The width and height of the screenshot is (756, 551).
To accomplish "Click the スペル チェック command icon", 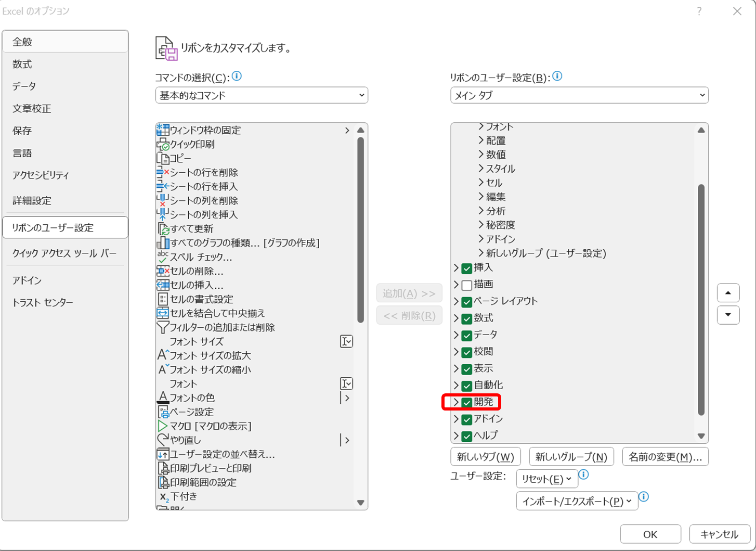I will coord(163,257).
